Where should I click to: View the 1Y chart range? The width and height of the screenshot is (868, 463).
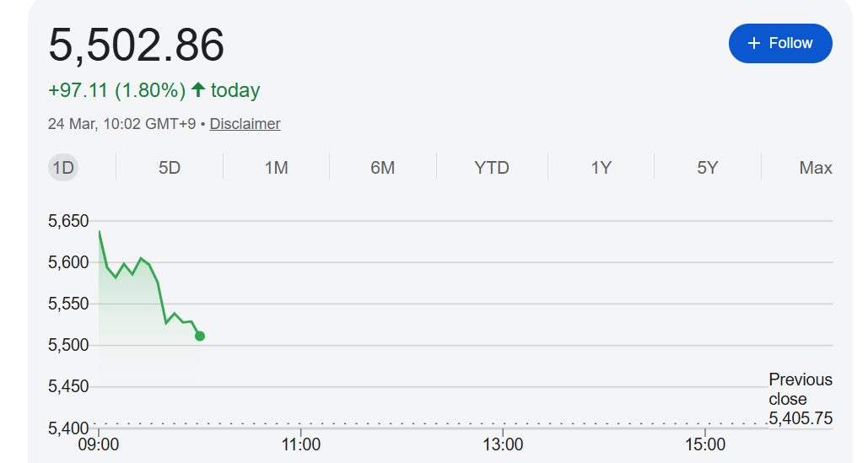coord(601,168)
